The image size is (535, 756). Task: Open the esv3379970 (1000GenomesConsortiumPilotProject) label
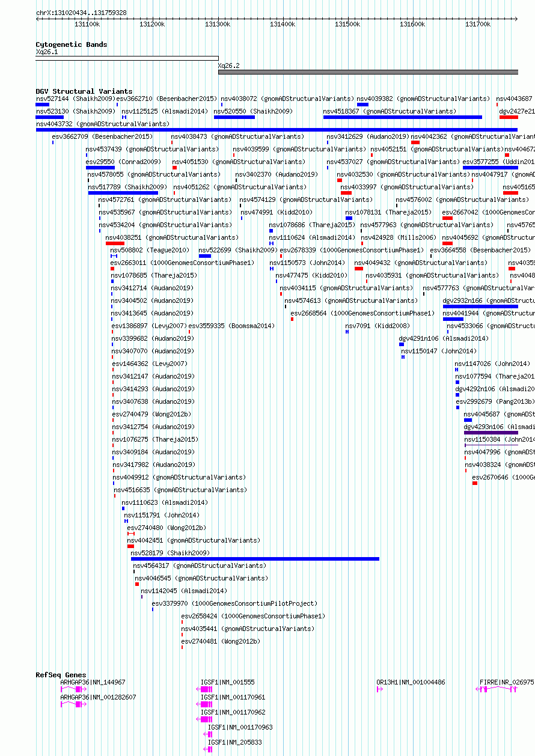tap(234, 603)
